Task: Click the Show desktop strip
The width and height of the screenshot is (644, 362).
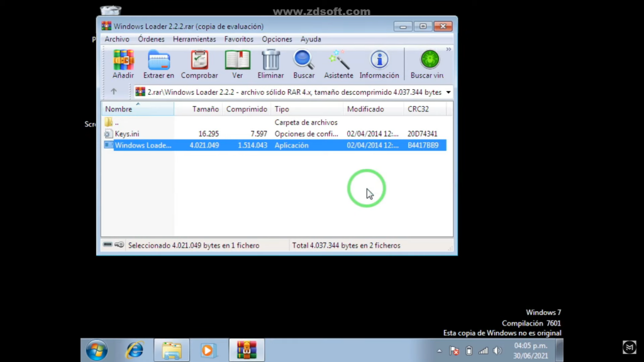Action: [x=559, y=350]
